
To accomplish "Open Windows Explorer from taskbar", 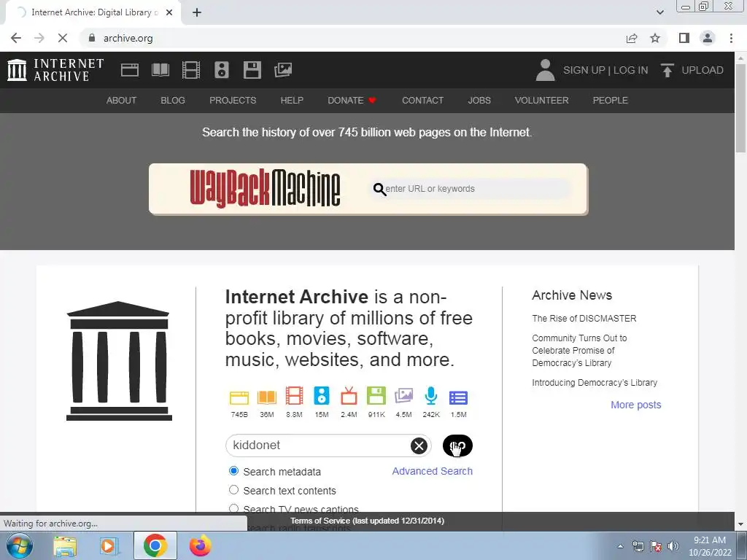I will (x=65, y=545).
